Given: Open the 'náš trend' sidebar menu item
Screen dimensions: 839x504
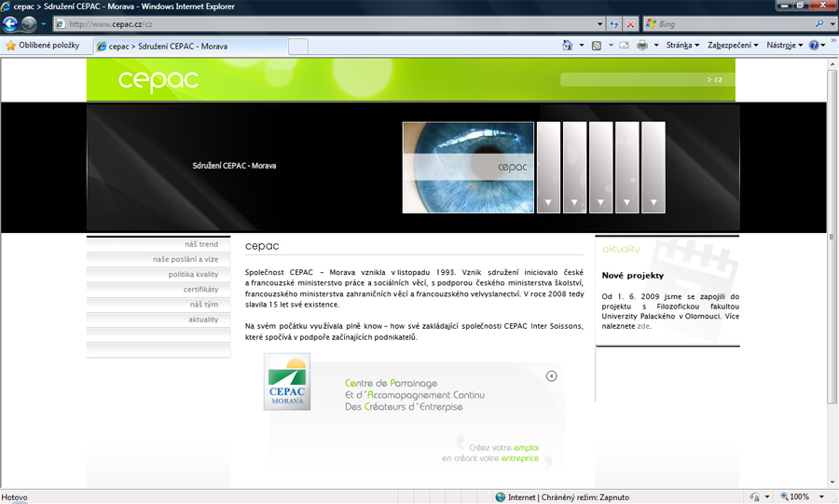Looking at the screenshot, I should click(201, 245).
